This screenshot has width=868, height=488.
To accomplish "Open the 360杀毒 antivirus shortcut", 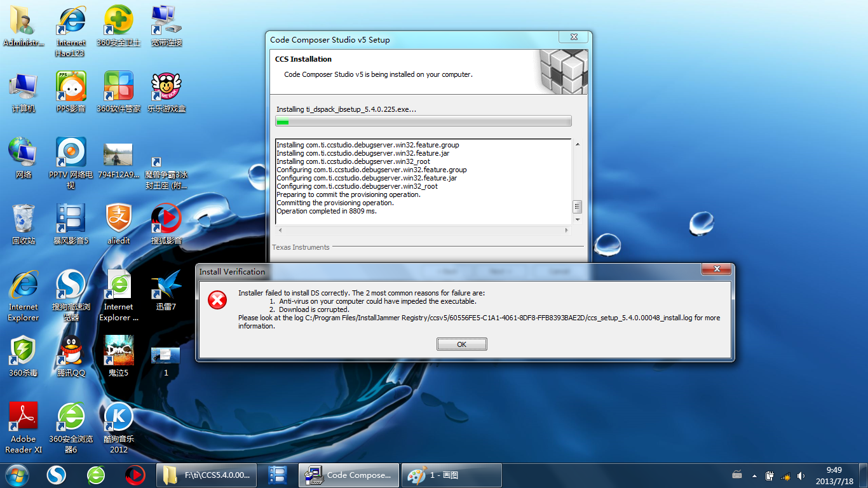I will [24, 356].
